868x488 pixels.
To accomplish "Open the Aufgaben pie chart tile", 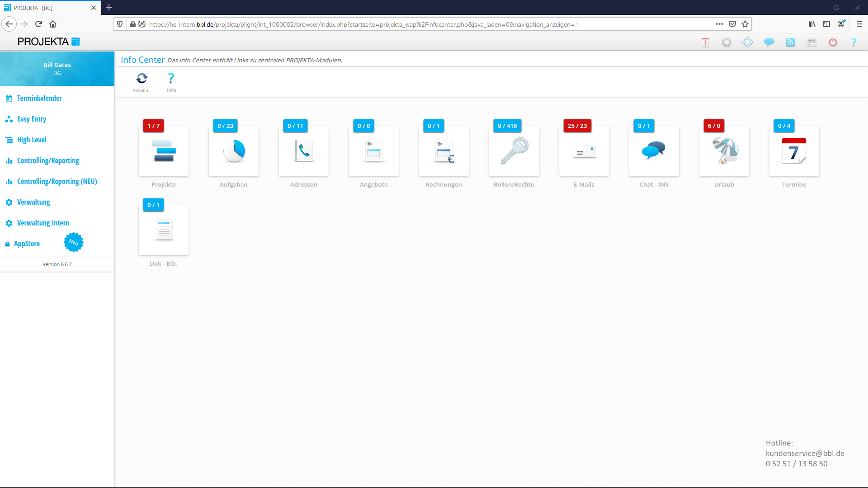I will click(234, 151).
